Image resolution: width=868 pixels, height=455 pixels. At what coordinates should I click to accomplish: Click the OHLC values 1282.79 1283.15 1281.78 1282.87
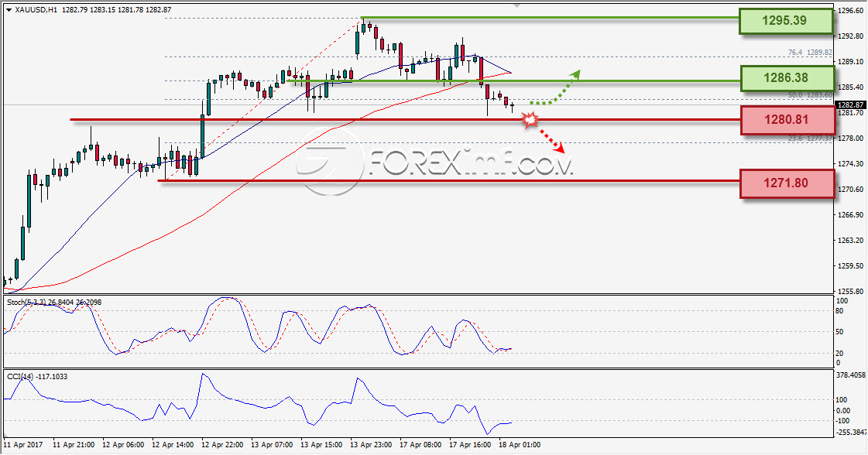(116, 10)
